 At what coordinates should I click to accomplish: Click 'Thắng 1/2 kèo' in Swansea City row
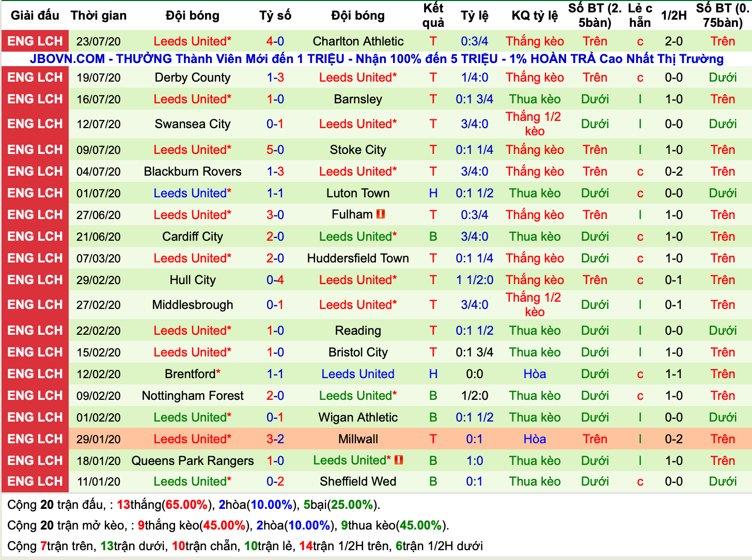(x=535, y=124)
